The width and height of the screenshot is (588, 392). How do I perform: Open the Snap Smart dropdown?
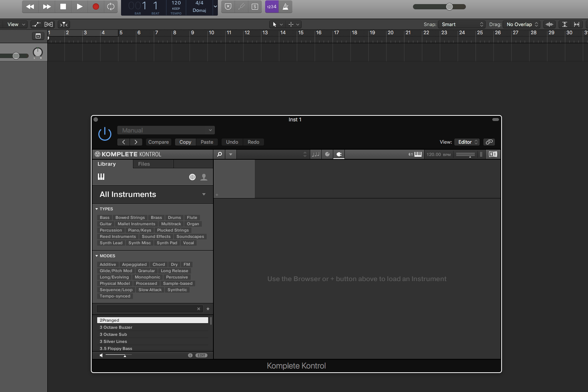tap(461, 24)
